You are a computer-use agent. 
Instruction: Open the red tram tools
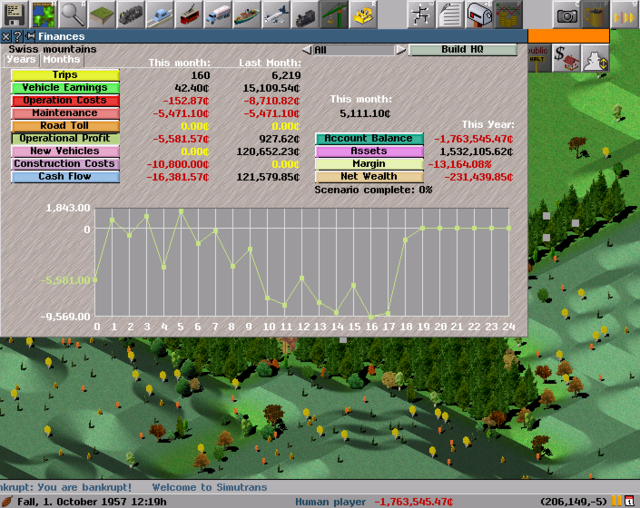[188, 14]
